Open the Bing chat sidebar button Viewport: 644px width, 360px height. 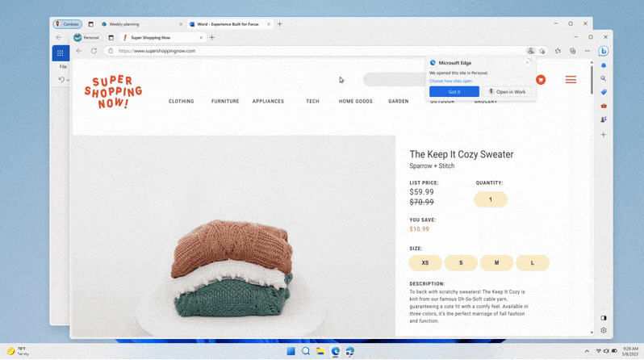[603, 51]
